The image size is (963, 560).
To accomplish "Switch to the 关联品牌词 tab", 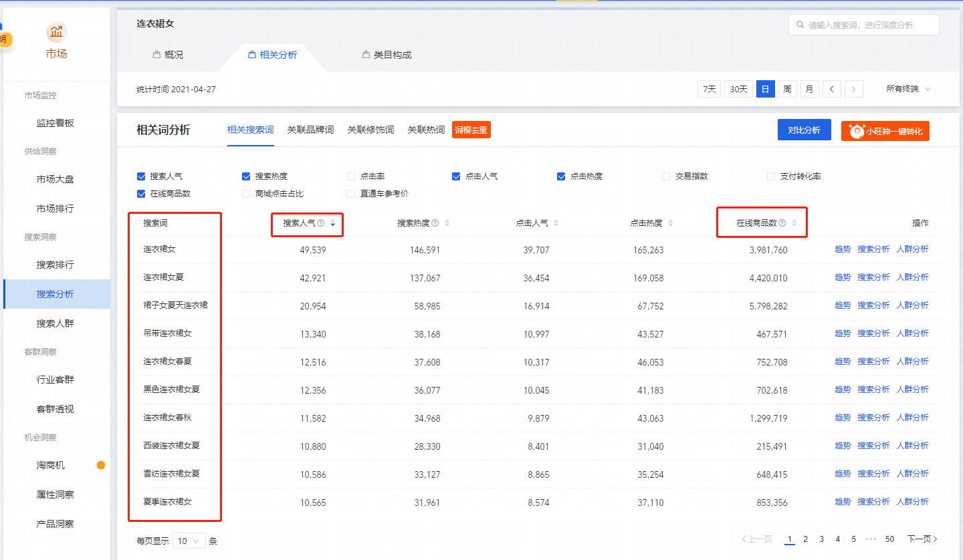I will click(310, 130).
